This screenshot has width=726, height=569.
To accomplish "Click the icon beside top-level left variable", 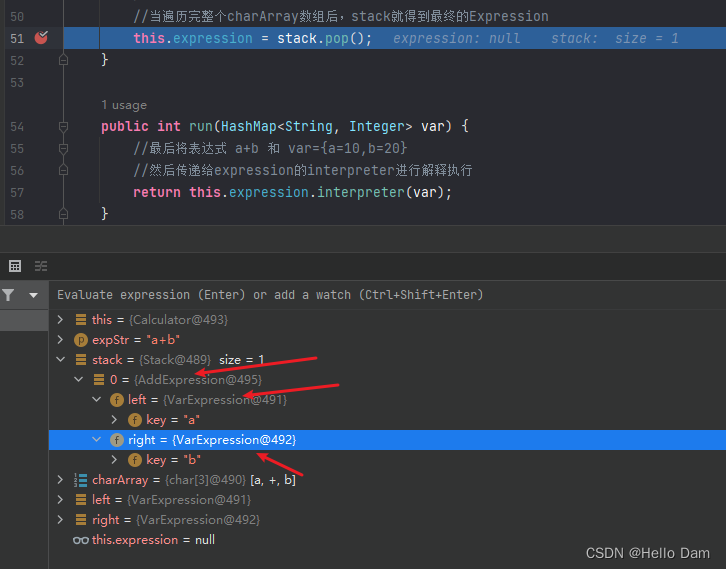I will [x=81, y=500].
